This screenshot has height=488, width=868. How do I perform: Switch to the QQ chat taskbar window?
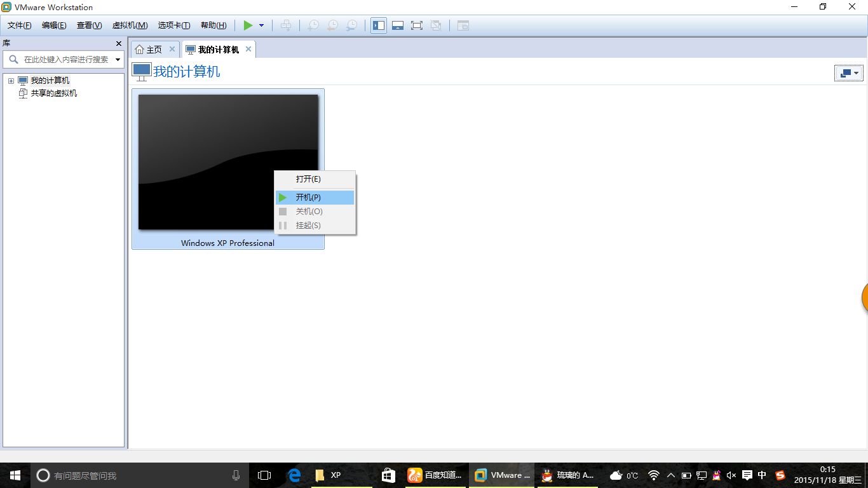pyautogui.click(x=569, y=475)
